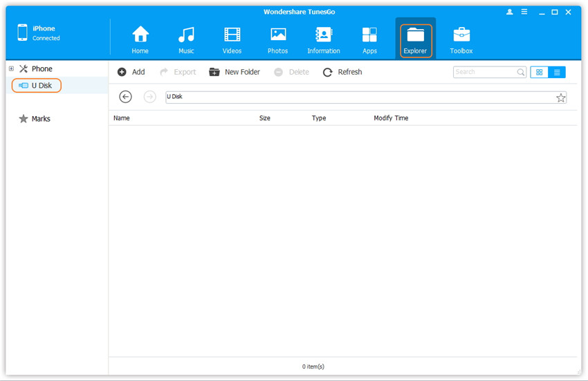Sort files by Name column
Image resolution: width=588 pixels, height=381 pixels.
tap(122, 118)
